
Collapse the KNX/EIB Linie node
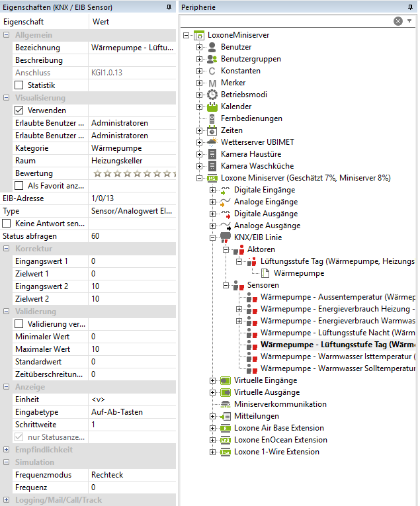(212, 238)
